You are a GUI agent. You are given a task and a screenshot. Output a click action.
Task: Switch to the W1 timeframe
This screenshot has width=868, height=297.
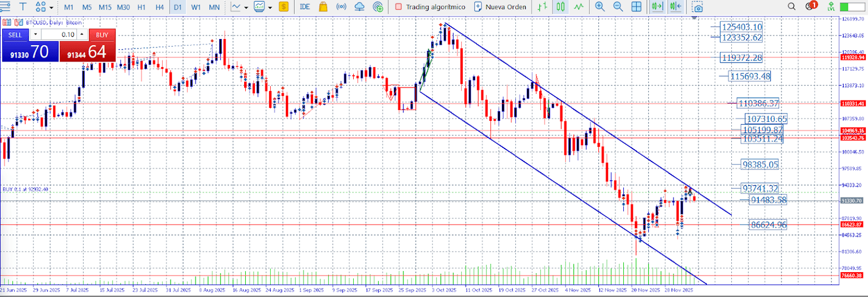point(196,7)
